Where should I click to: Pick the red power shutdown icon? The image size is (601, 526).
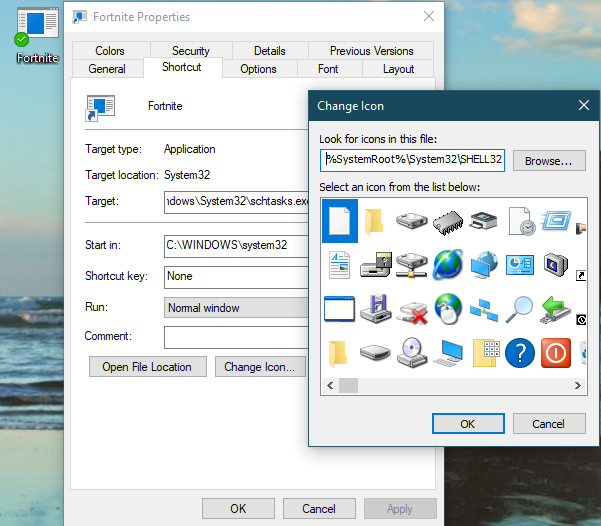(556, 353)
